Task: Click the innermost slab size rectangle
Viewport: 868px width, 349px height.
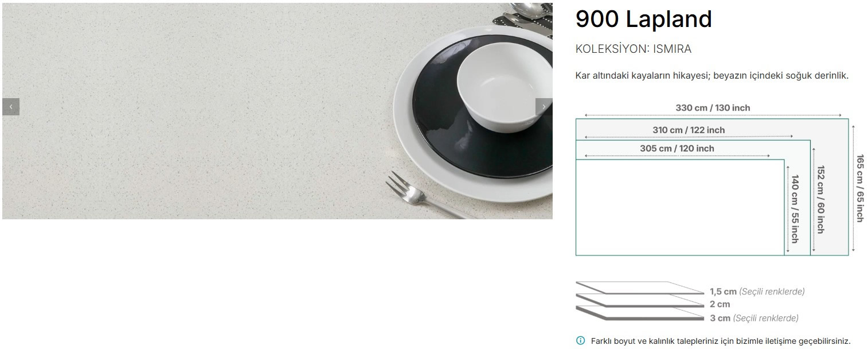Action: tap(680, 207)
